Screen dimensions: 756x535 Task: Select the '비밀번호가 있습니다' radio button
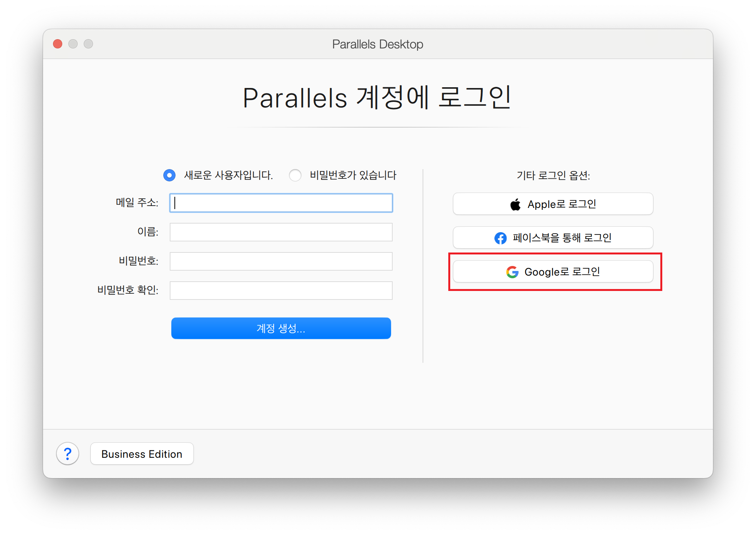295,175
